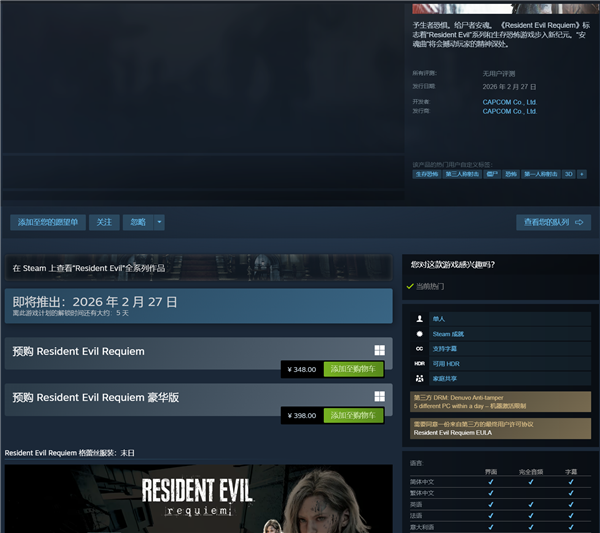Click the Steam 成就 achievements icon
Viewport: 600px width, 533px height.
[x=419, y=333]
